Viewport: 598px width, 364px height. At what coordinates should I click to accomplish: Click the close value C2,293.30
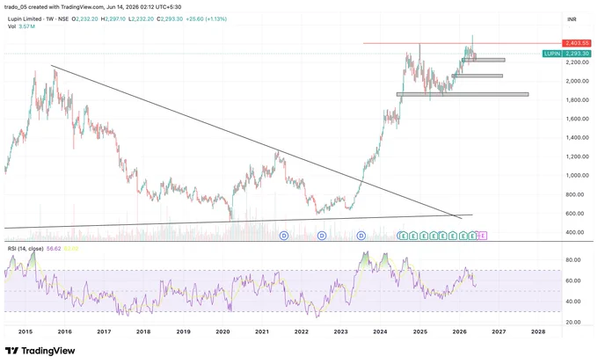(x=170, y=18)
